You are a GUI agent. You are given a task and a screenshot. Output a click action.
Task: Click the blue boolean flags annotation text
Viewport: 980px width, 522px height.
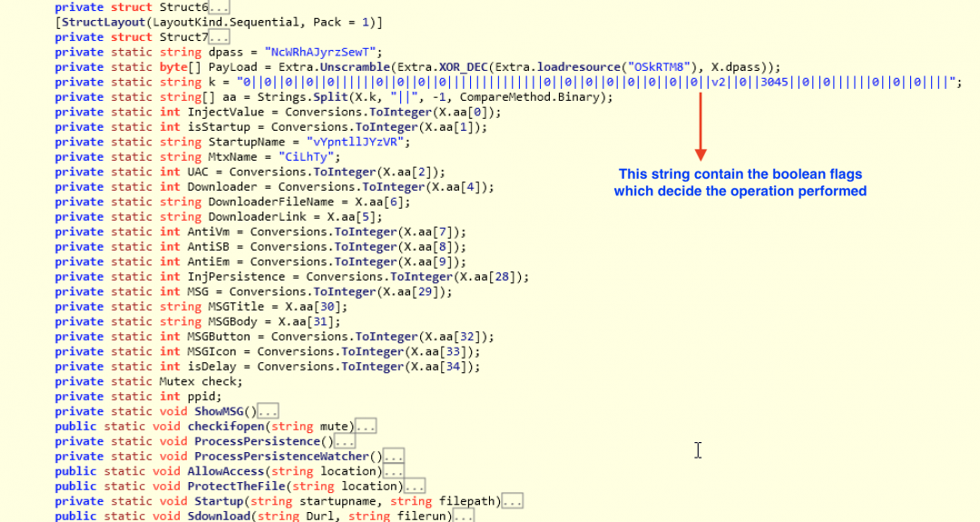[x=740, y=182]
